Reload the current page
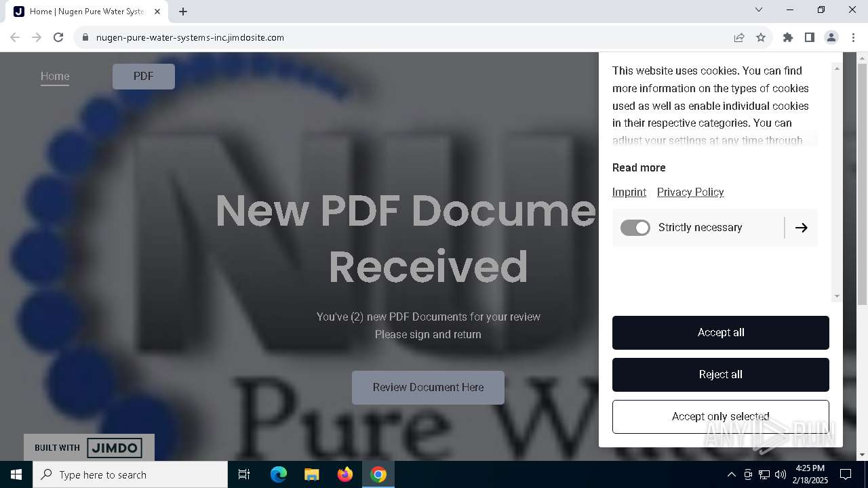 (58, 37)
